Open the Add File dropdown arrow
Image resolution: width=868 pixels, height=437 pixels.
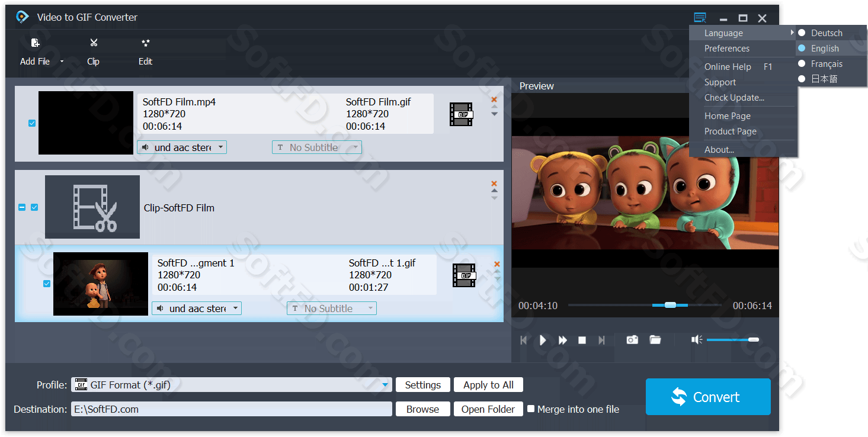[x=62, y=62]
